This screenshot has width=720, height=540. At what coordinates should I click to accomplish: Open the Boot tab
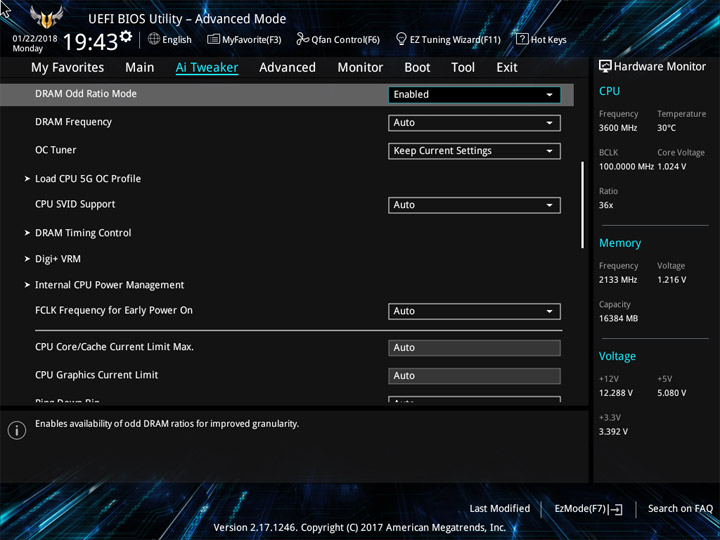[417, 68]
